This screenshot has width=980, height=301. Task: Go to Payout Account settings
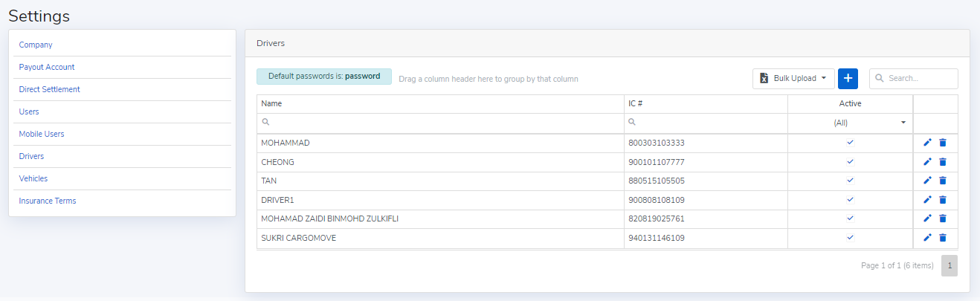pos(47,67)
